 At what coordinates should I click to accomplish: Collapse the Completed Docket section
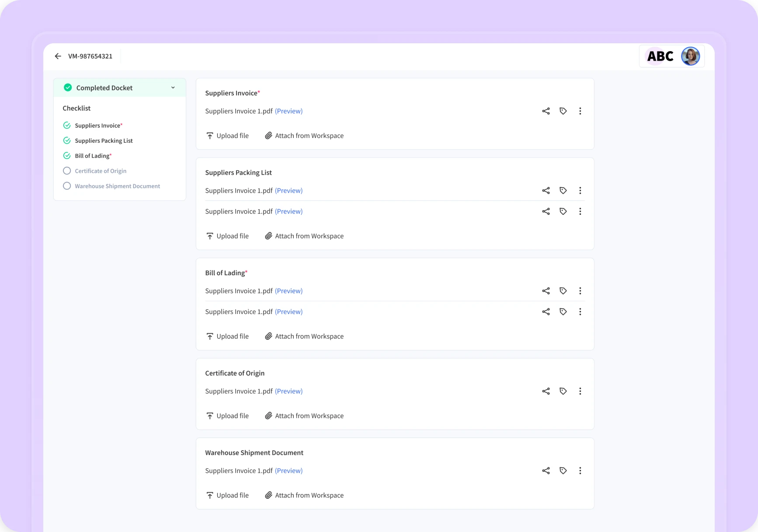point(173,87)
